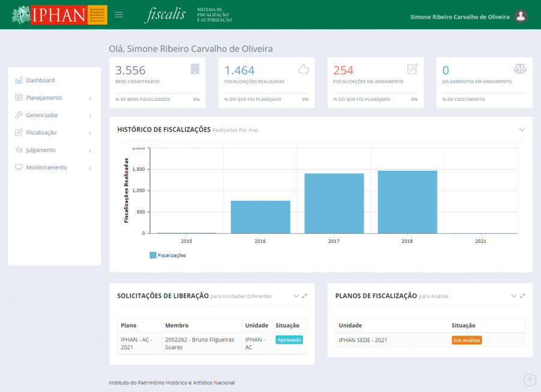The height and width of the screenshot is (392, 541).
Task: Click the Em Análise status badge
Action: pos(466,340)
